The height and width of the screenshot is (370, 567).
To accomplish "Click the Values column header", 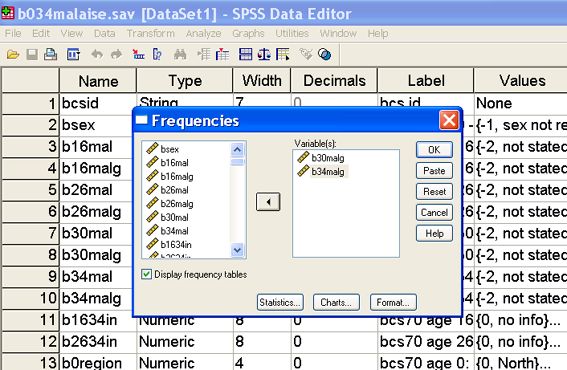I will pyautogui.click(x=521, y=80).
